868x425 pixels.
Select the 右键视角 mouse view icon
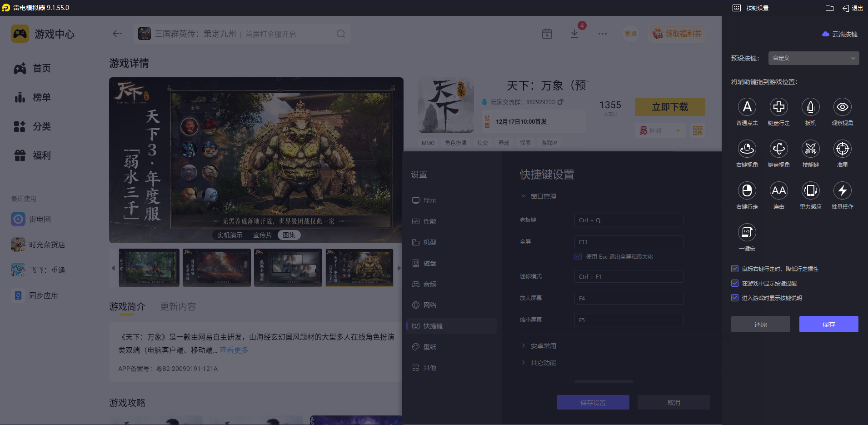[747, 149]
